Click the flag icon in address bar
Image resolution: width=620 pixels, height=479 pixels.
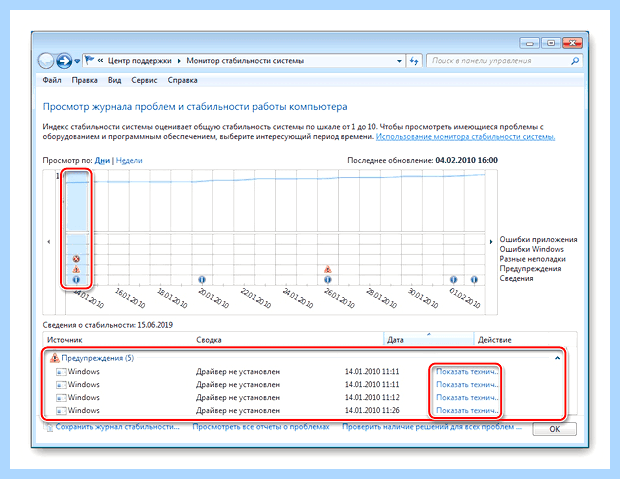tap(90, 61)
